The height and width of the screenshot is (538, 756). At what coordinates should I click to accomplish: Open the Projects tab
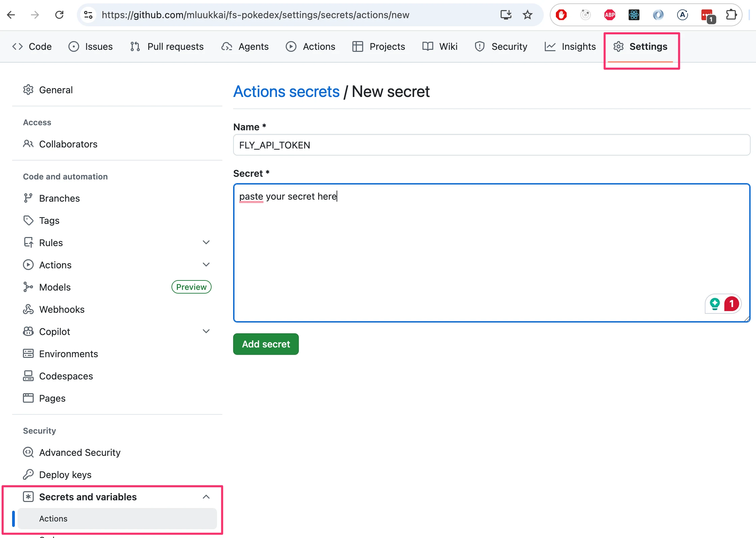pyautogui.click(x=379, y=46)
